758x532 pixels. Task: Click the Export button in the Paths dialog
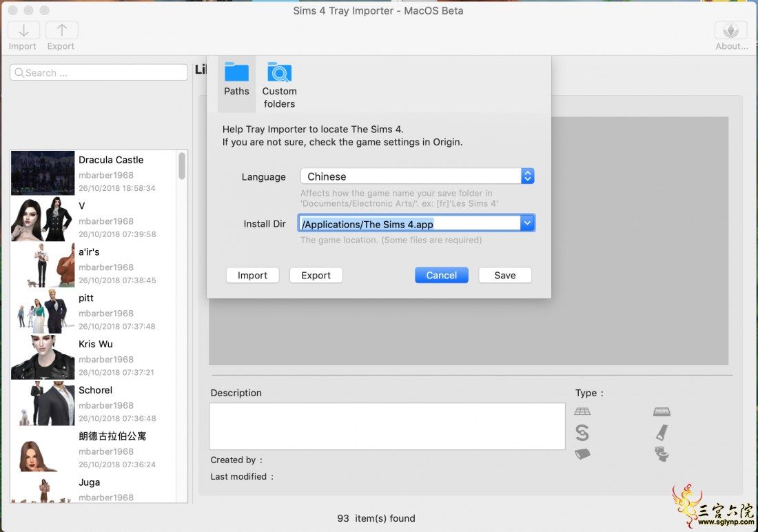(x=316, y=275)
